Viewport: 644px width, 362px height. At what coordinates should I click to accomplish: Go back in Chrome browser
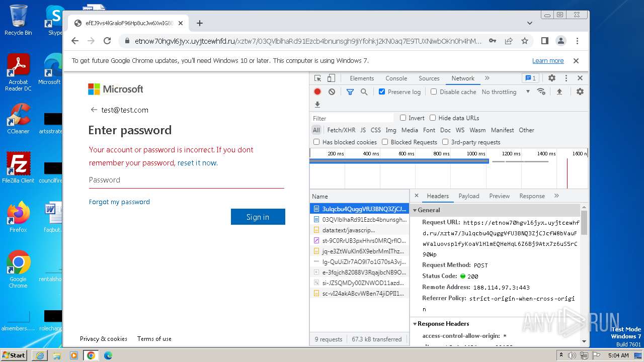coord(75,41)
